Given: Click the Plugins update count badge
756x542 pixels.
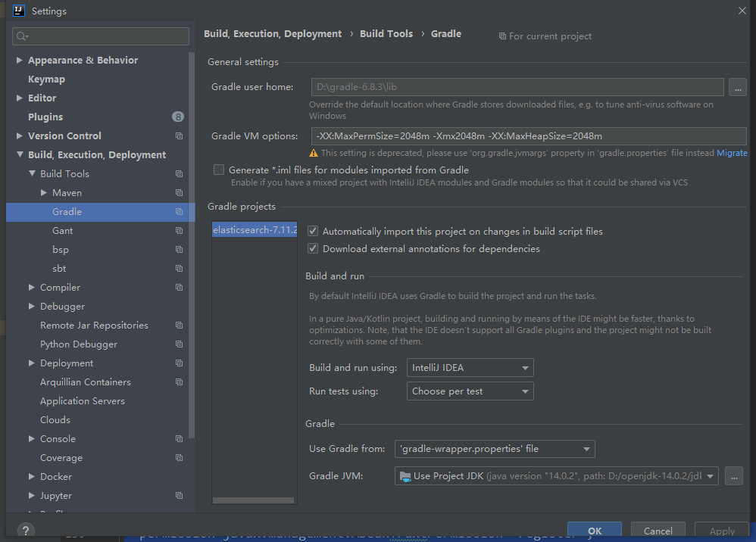Looking at the screenshot, I should click(178, 117).
